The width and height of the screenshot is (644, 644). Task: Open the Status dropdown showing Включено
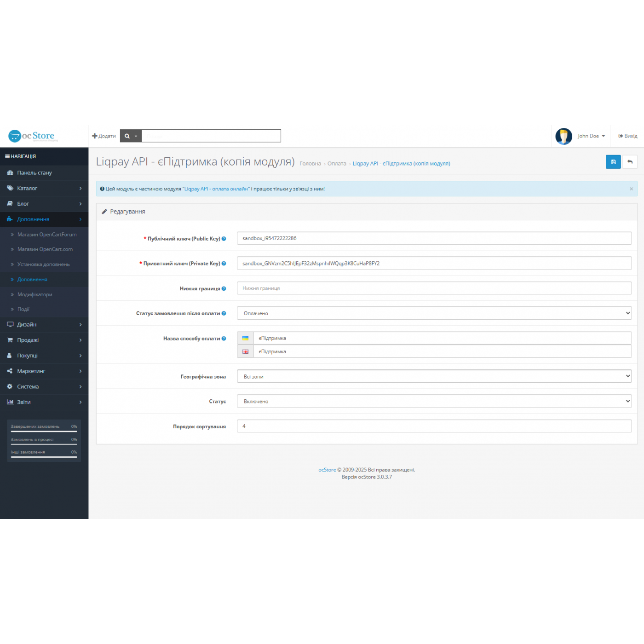(434, 402)
